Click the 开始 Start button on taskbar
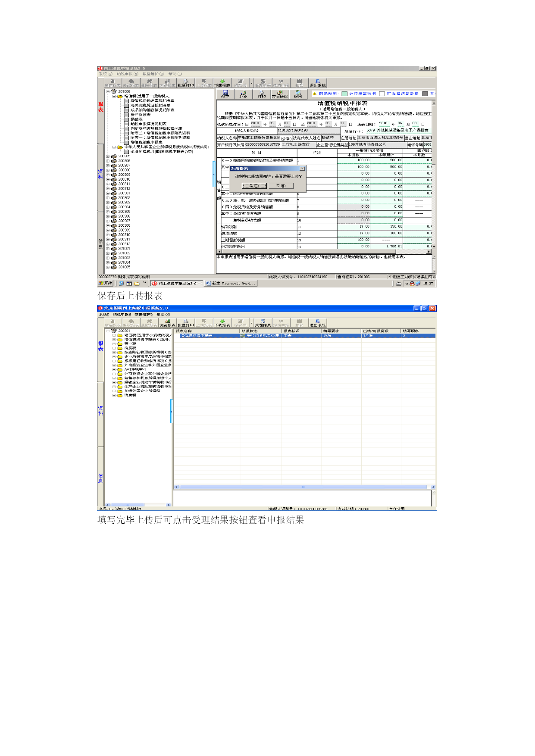 [106, 283]
